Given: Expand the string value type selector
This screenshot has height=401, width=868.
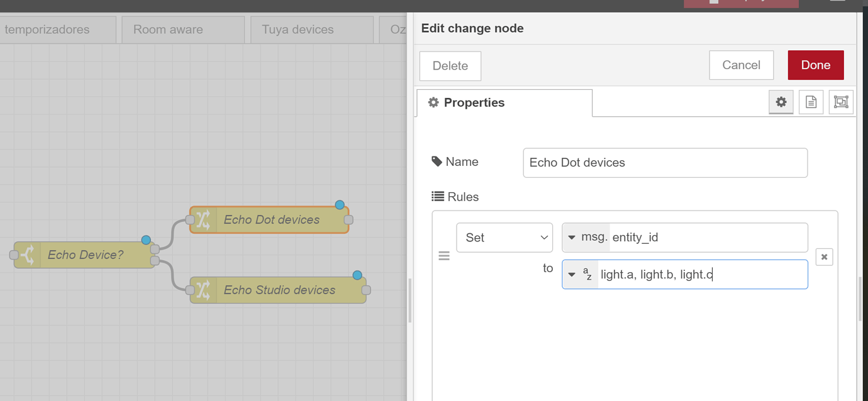Looking at the screenshot, I should [580, 275].
